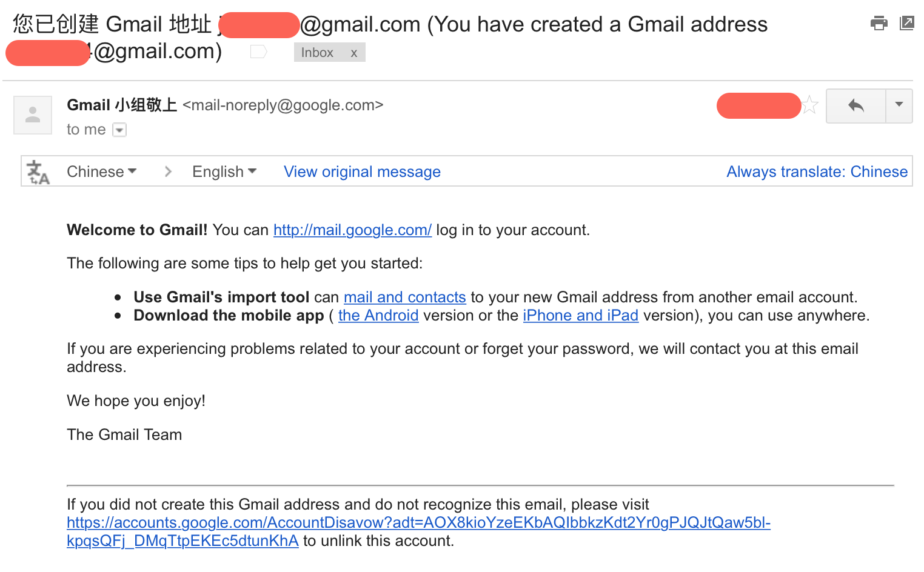This screenshot has height=572, width=924.
Task: Click the sender avatar icon
Action: [x=33, y=115]
